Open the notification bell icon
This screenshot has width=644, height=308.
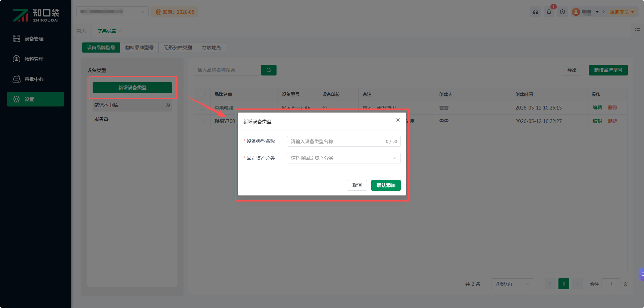point(549,12)
